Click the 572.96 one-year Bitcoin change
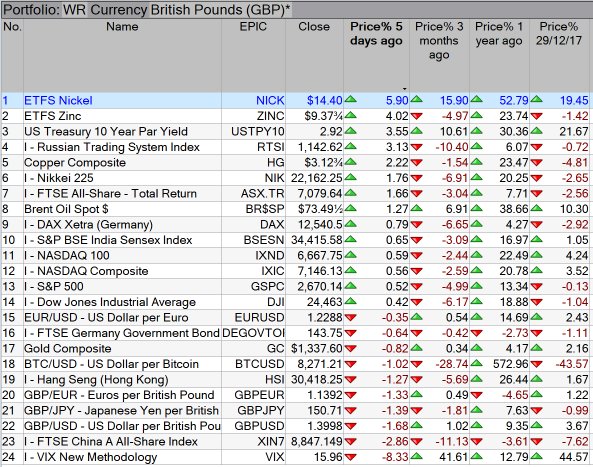Viewport: 593px width, 467px height. pos(511,364)
